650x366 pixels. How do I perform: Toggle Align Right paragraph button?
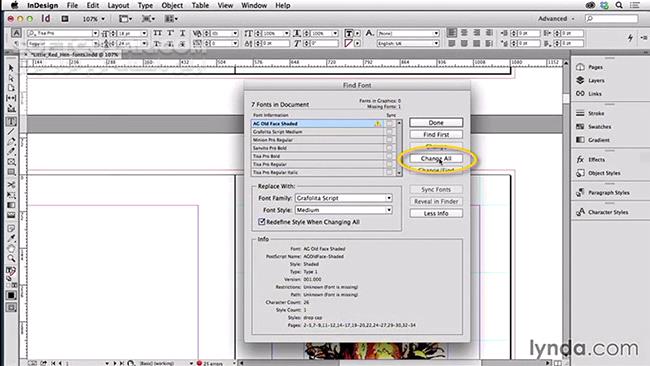pos(477,32)
